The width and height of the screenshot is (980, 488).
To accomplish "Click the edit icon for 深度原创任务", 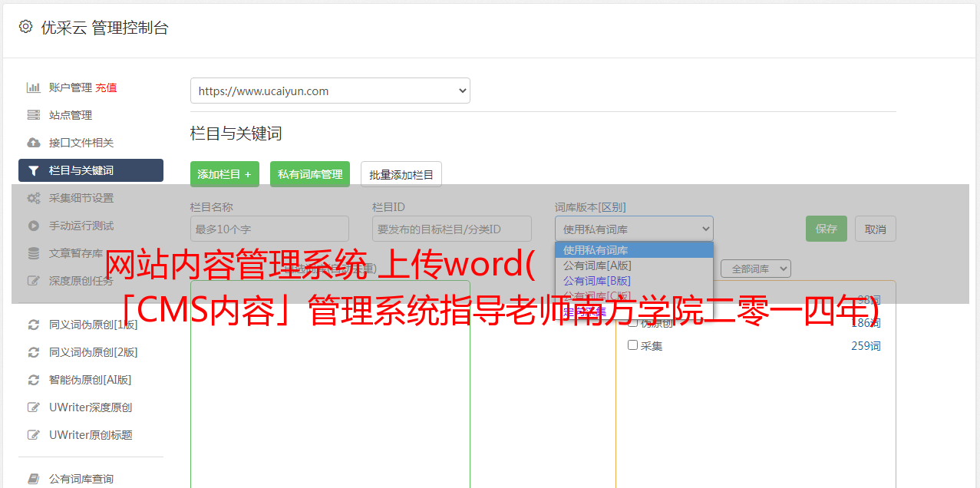I will (34, 281).
